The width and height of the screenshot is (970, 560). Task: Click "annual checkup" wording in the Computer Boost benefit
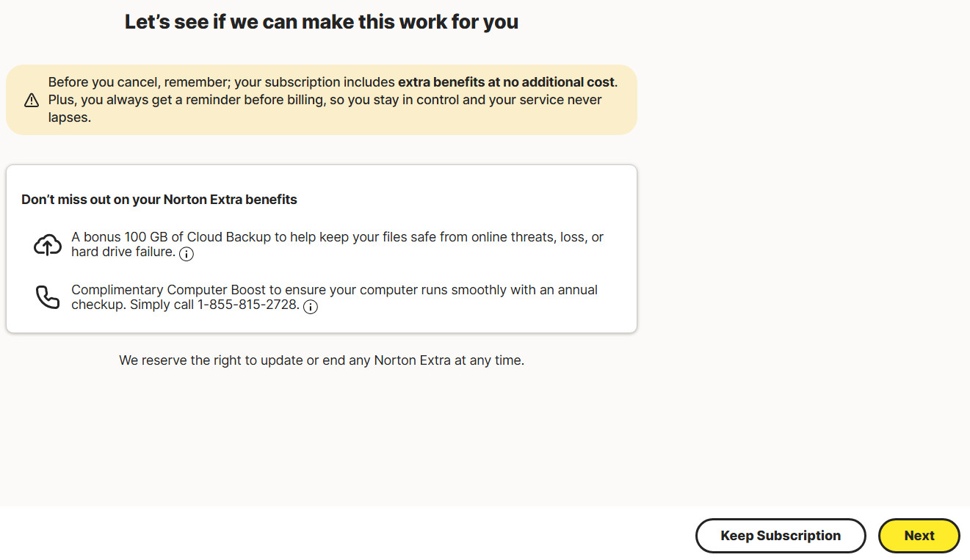(565, 290)
